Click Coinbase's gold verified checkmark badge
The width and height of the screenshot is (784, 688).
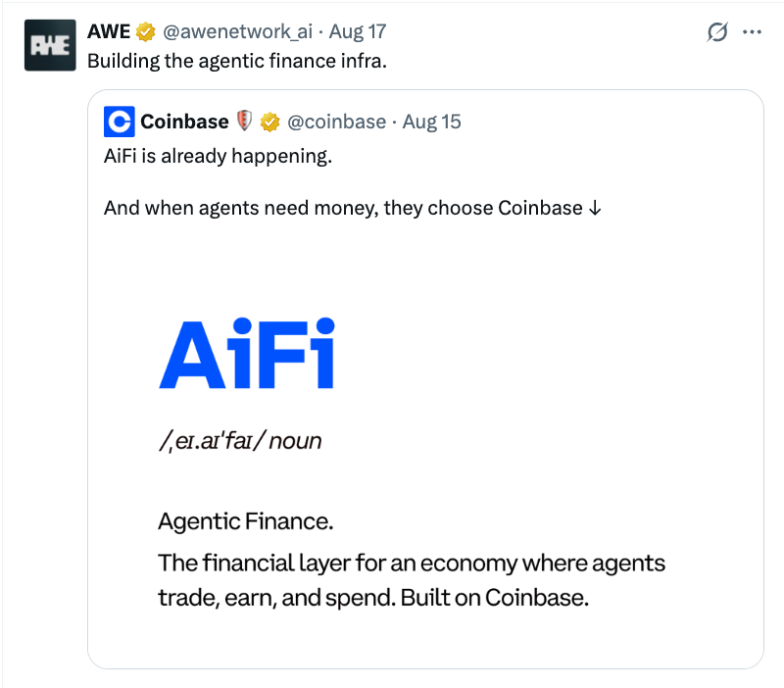[269, 122]
